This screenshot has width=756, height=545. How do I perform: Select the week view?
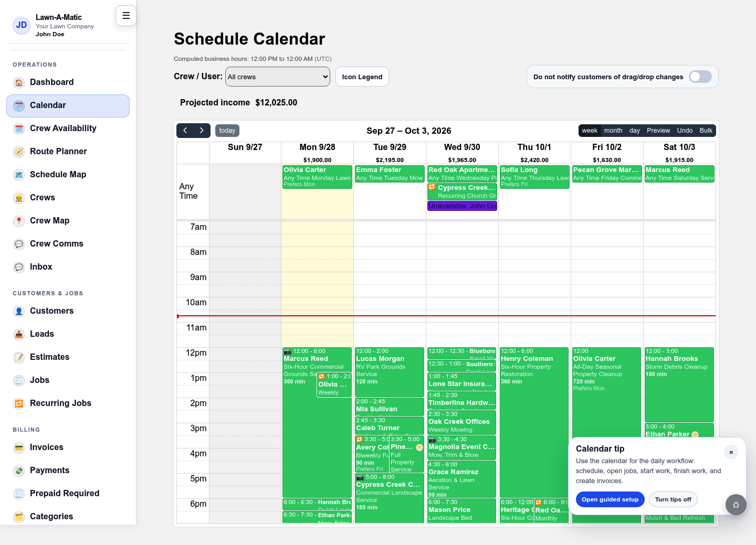point(590,131)
